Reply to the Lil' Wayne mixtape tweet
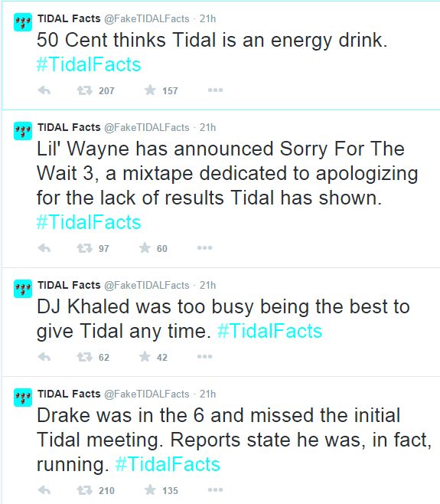The image size is (440, 504). (x=44, y=248)
